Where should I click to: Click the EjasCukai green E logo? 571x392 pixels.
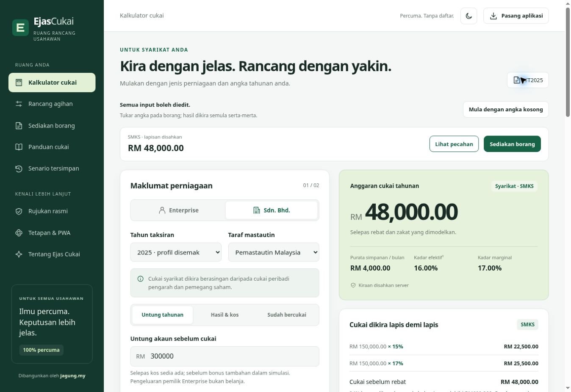coord(20,28)
